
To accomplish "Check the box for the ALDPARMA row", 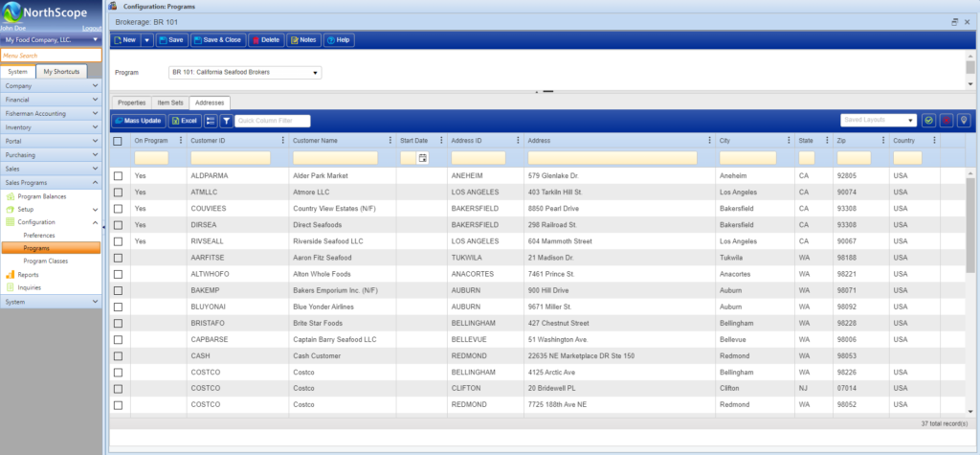I will pyautogui.click(x=118, y=176).
